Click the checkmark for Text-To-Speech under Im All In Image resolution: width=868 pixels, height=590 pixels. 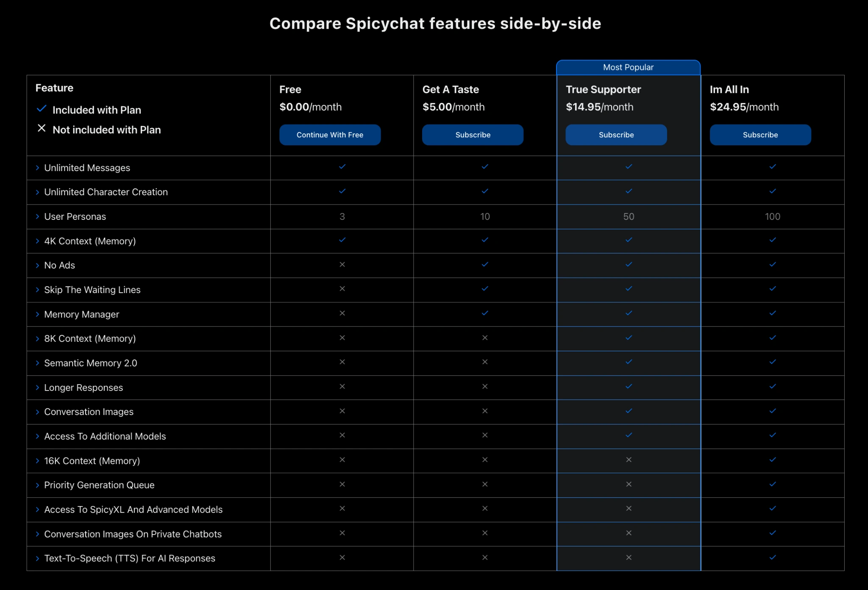click(773, 558)
